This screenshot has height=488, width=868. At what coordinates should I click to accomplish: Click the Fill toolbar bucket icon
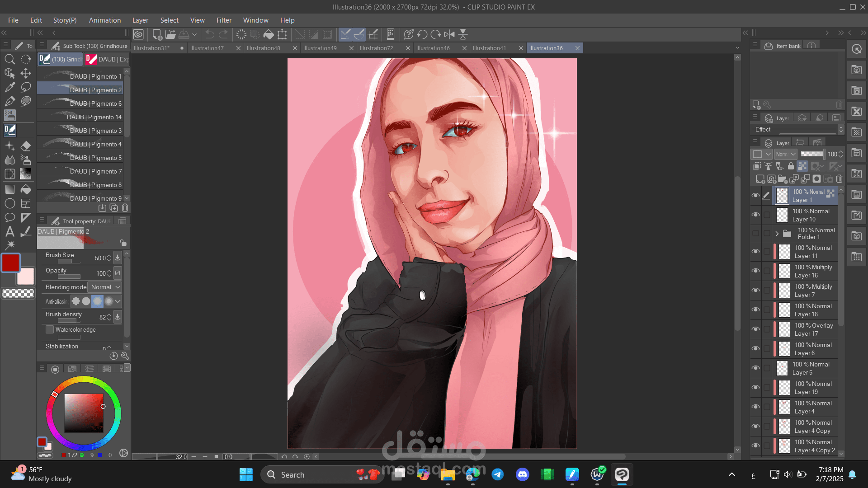(x=269, y=34)
